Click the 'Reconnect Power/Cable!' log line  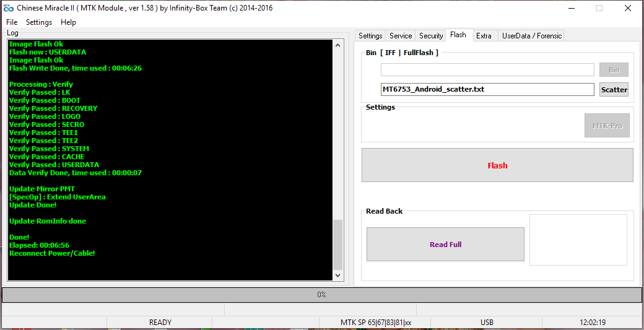[52, 253]
